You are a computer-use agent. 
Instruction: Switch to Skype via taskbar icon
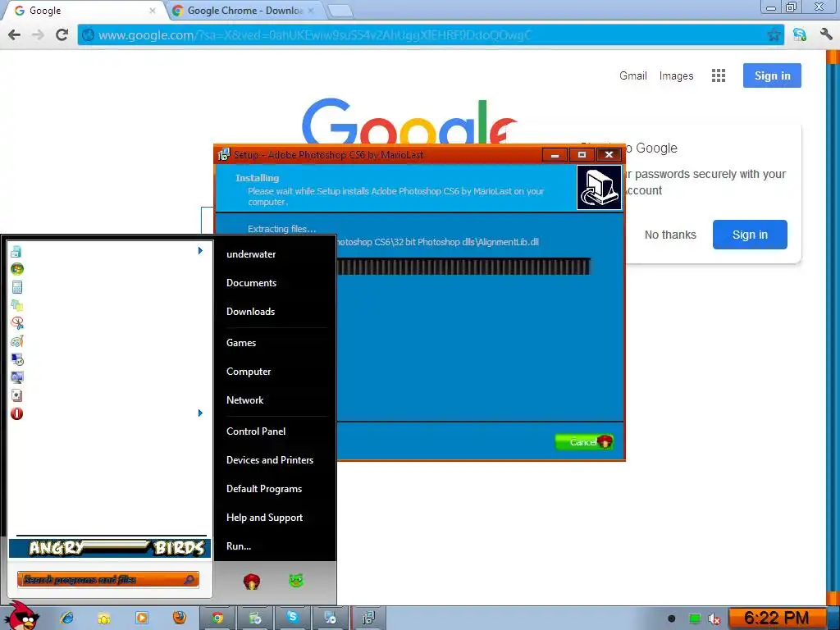[292, 618]
